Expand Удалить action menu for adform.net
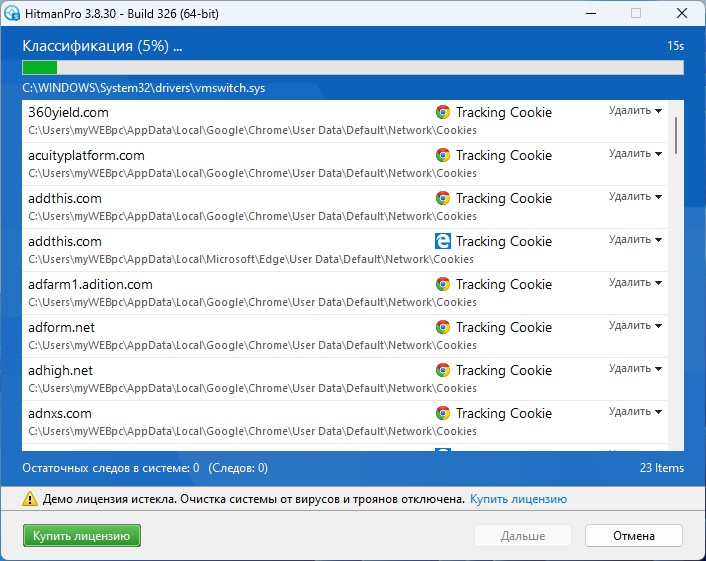Image resolution: width=706 pixels, height=561 pixels. tap(635, 326)
